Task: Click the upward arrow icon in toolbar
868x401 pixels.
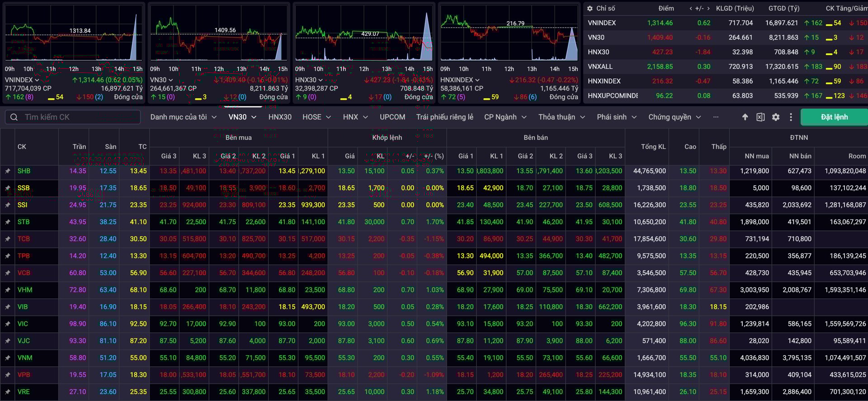Action: tap(745, 117)
